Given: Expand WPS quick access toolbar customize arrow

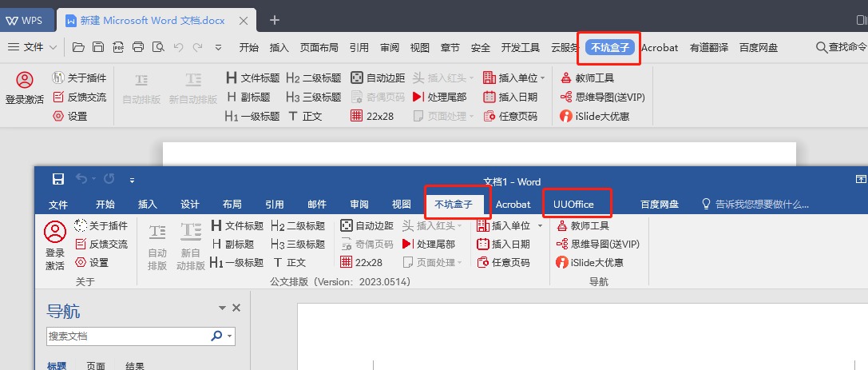Looking at the screenshot, I should pos(218,48).
